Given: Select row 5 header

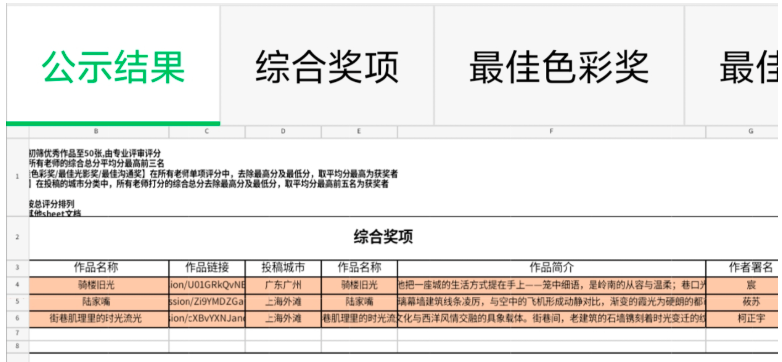Looking at the screenshot, I should (x=17, y=302).
